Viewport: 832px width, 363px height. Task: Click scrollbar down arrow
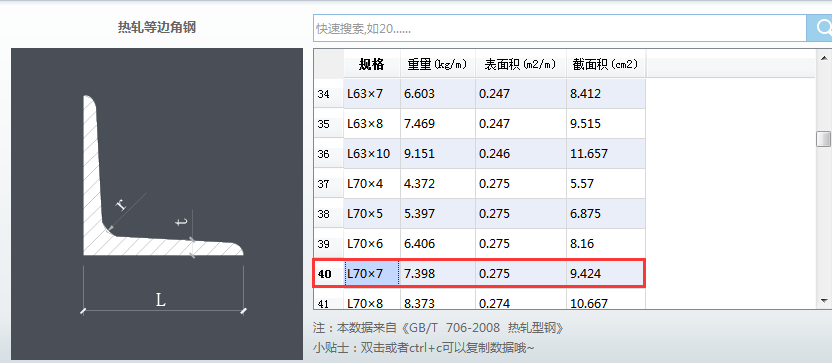point(824,300)
